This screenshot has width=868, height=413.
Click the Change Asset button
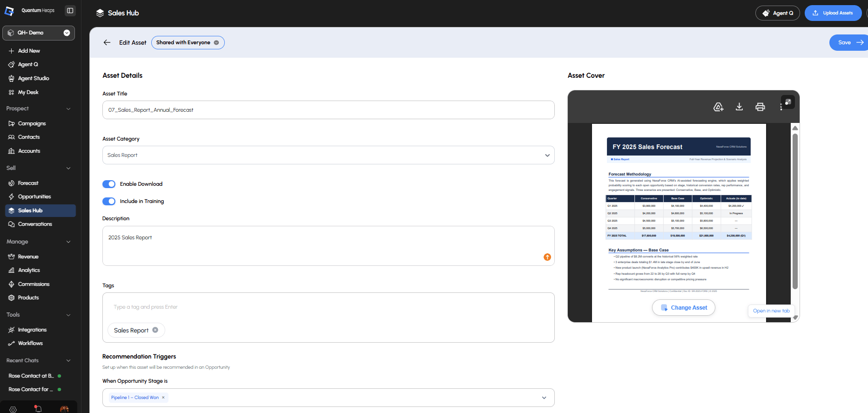(684, 308)
